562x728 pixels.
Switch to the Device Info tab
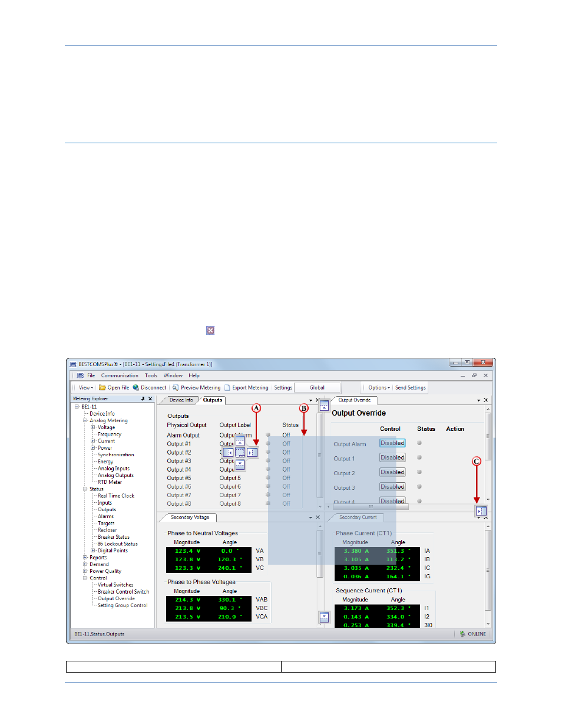pyautogui.click(x=181, y=400)
